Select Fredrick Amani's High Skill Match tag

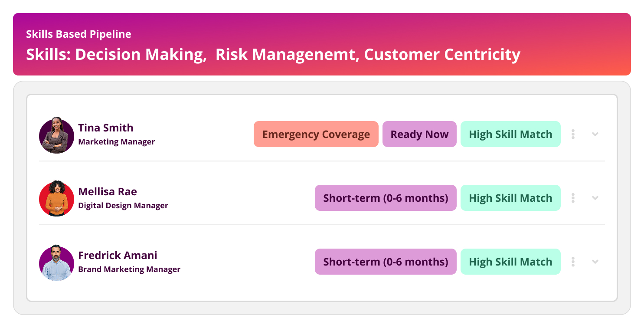pos(510,262)
